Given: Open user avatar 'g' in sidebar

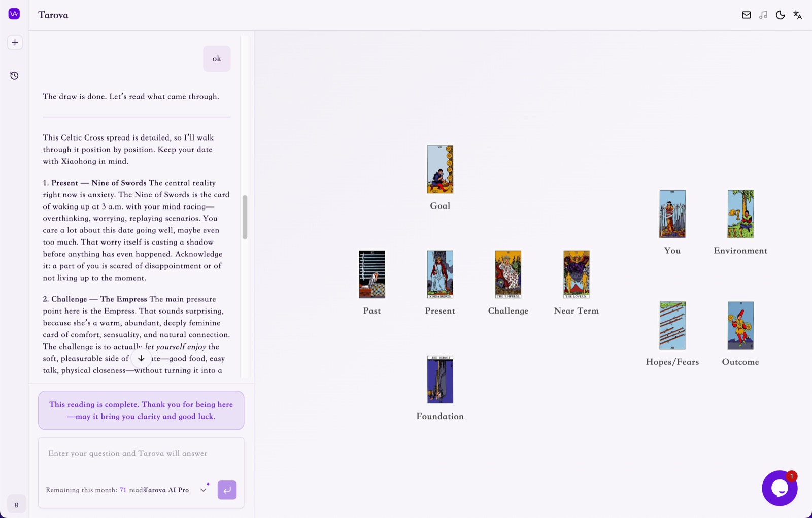Looking at the screenshot, I should 17,504.
